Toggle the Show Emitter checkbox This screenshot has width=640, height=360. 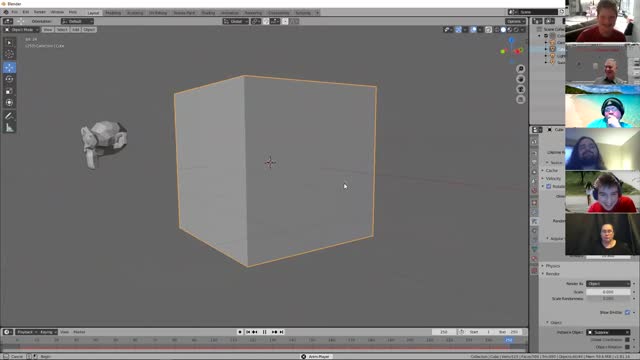pyautogui.click(x=627, y=312)
